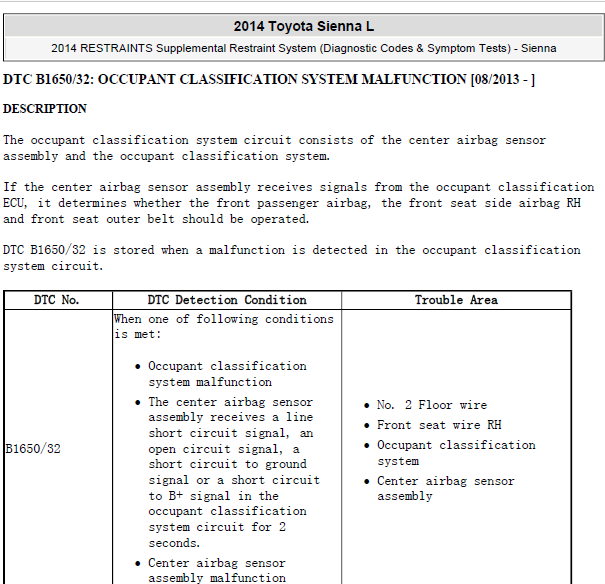Click the 'Center airbag sensor assembly malfunction' bullet

point(217,570)
